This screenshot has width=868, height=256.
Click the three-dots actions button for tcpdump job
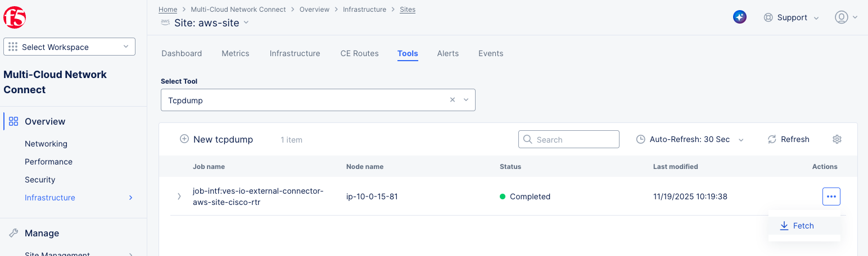[831, 196]
